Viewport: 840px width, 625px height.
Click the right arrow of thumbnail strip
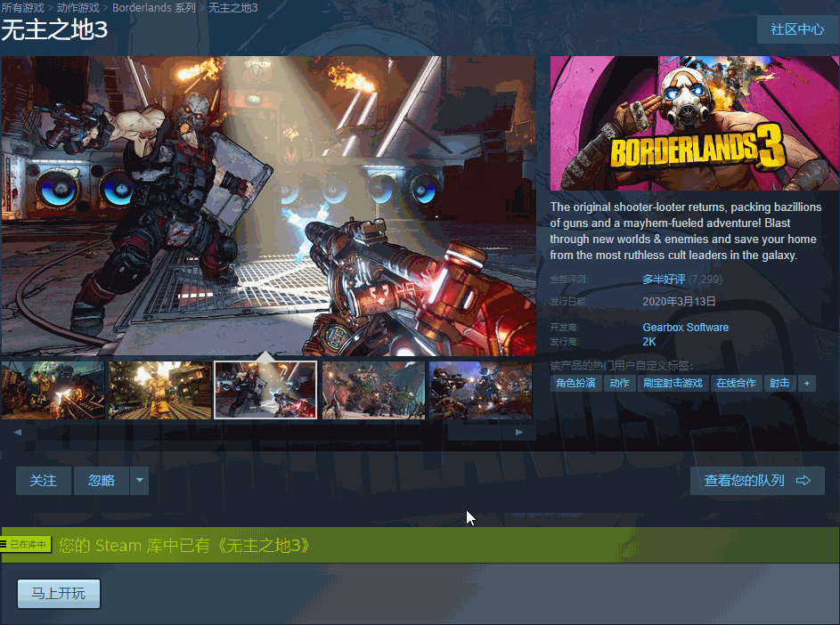[519, 432]
